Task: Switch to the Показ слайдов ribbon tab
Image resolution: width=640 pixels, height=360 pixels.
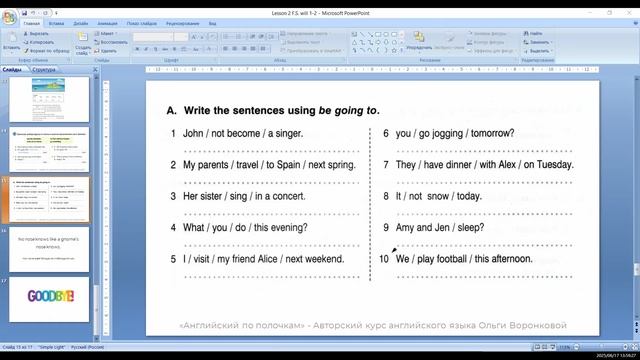Action: [142, 24]
